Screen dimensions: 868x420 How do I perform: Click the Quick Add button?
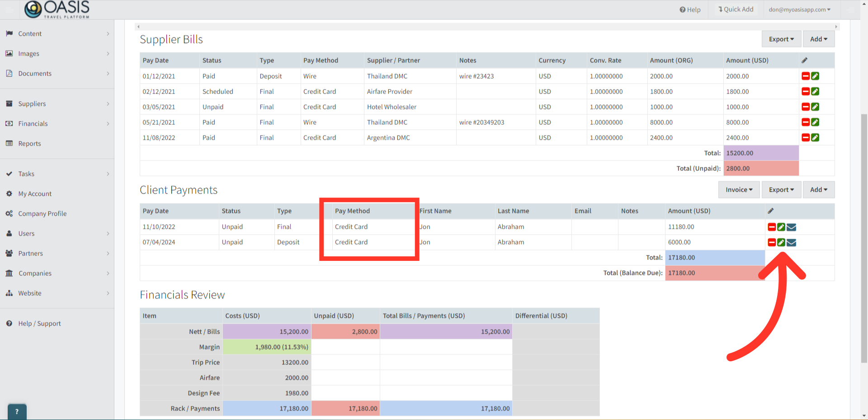pyautogui.click(x=736, y=9)
